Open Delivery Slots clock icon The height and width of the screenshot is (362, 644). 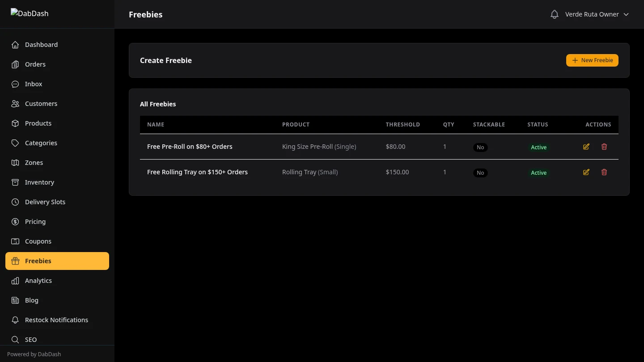click(15, 202)
